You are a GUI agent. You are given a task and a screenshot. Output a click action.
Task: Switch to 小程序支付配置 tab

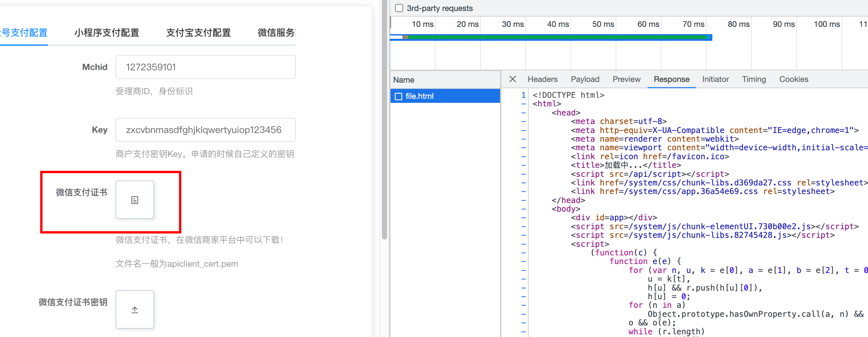point(107,33)
